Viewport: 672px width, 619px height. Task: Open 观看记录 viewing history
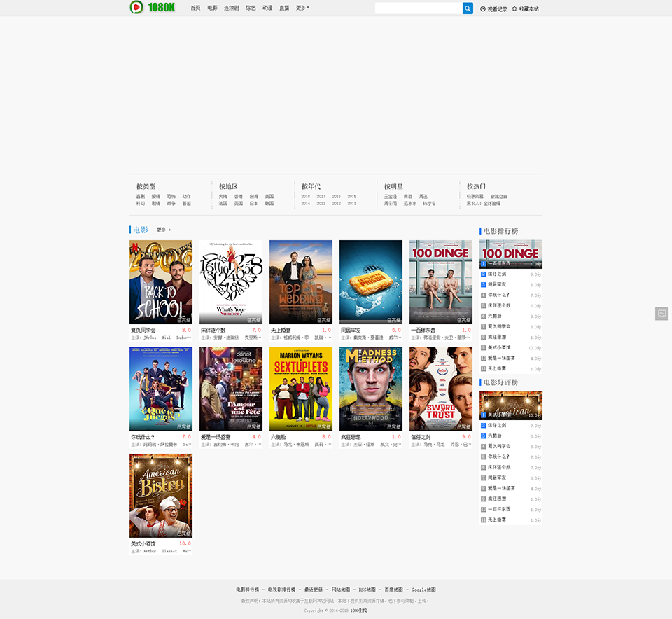tap(493, 8)
